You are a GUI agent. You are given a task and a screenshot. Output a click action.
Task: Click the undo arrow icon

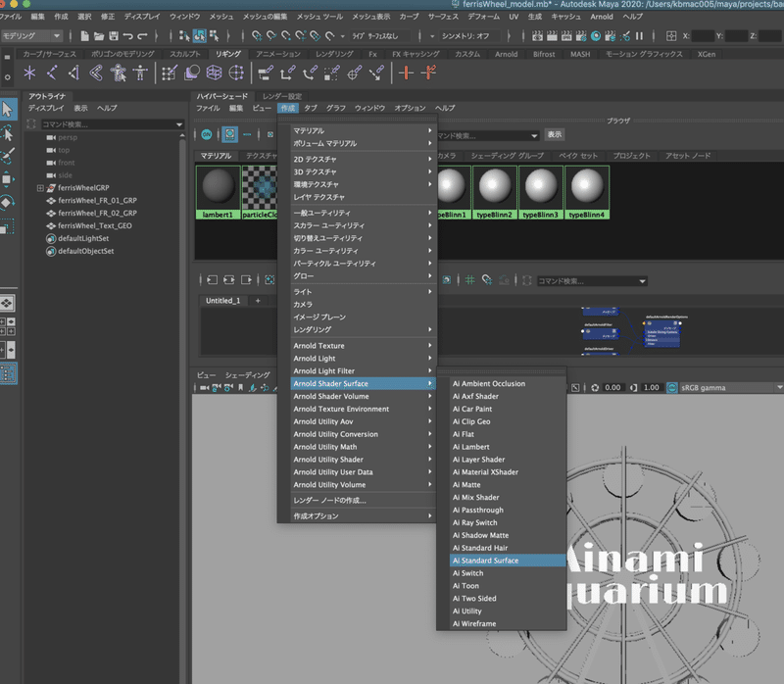[x=128, y=36]
